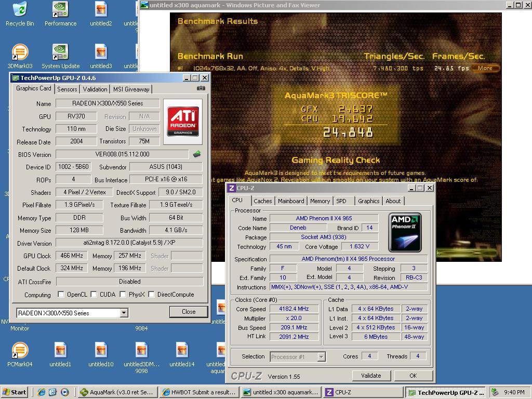Screen dimensions: 532x399
Task: Click the More button in benchmark results
Action: (485, 68)
